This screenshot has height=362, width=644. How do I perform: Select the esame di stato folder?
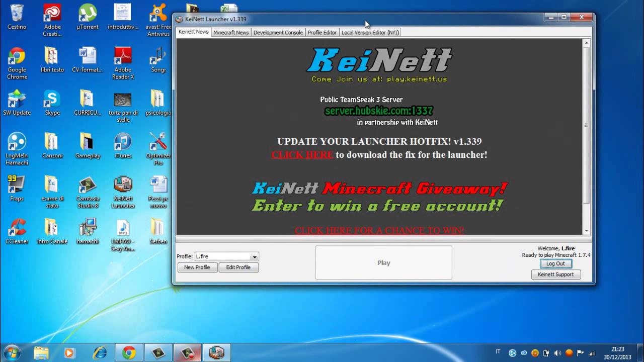(x=52, y=192)
